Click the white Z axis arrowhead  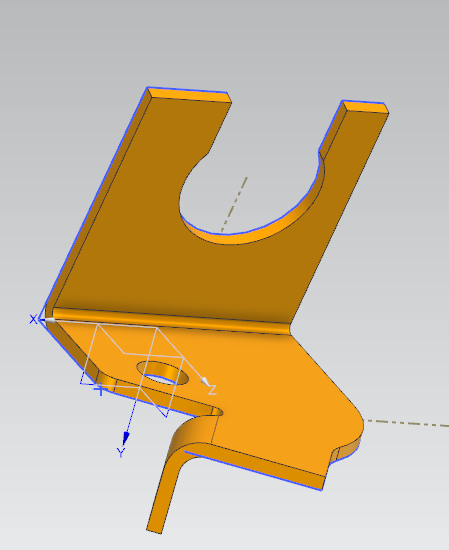coord(205,381)
